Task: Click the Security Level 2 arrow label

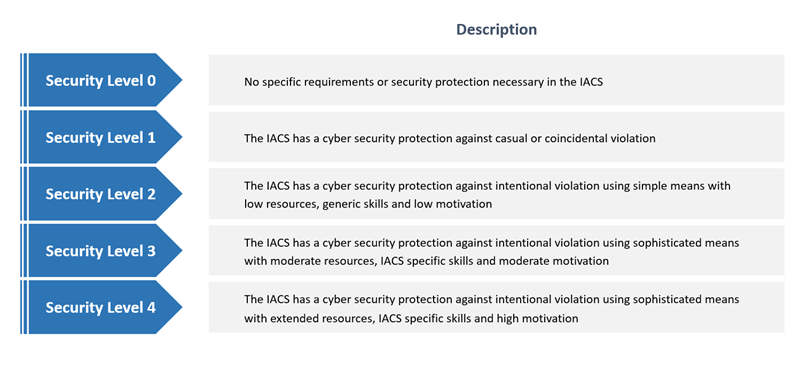Action: [101, 194]
